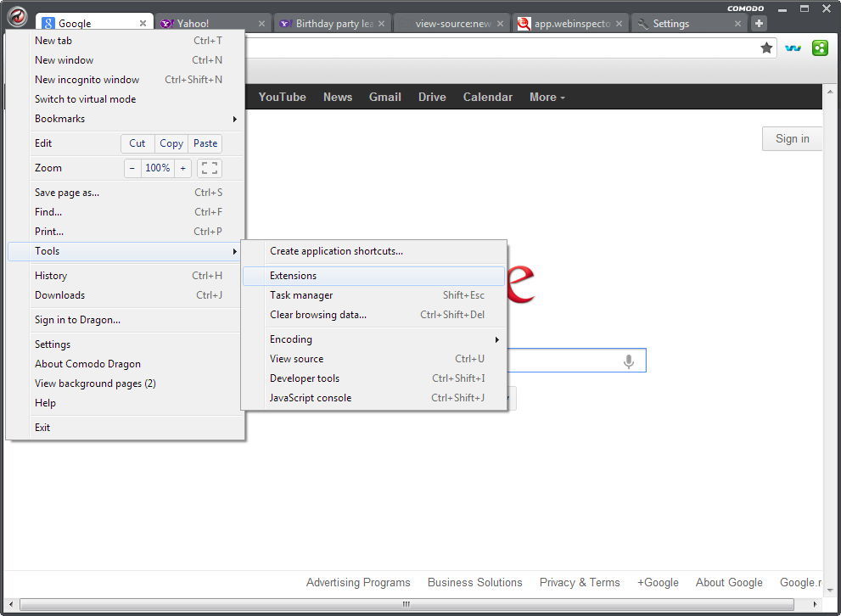This screenshot has width=841, height=616.
Task: Click the Paste button in the Edit row
Action: pos(205,143)
